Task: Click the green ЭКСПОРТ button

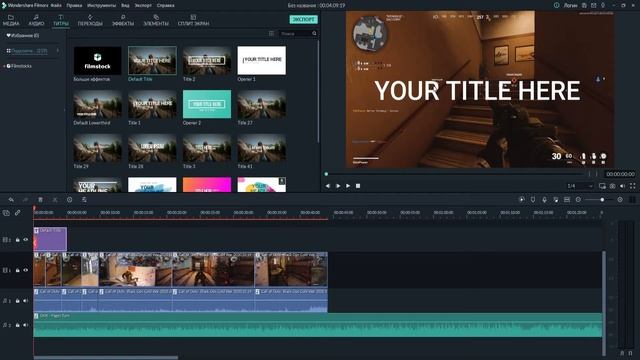Action: point(304,20)
